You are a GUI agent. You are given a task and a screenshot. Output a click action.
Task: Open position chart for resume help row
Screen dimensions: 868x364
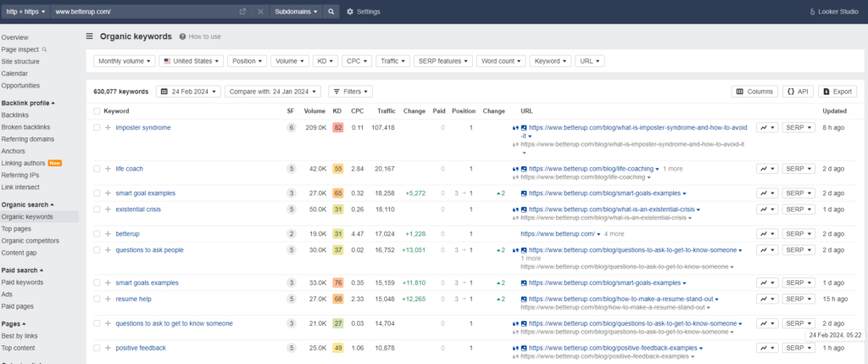tap(767, 300)
